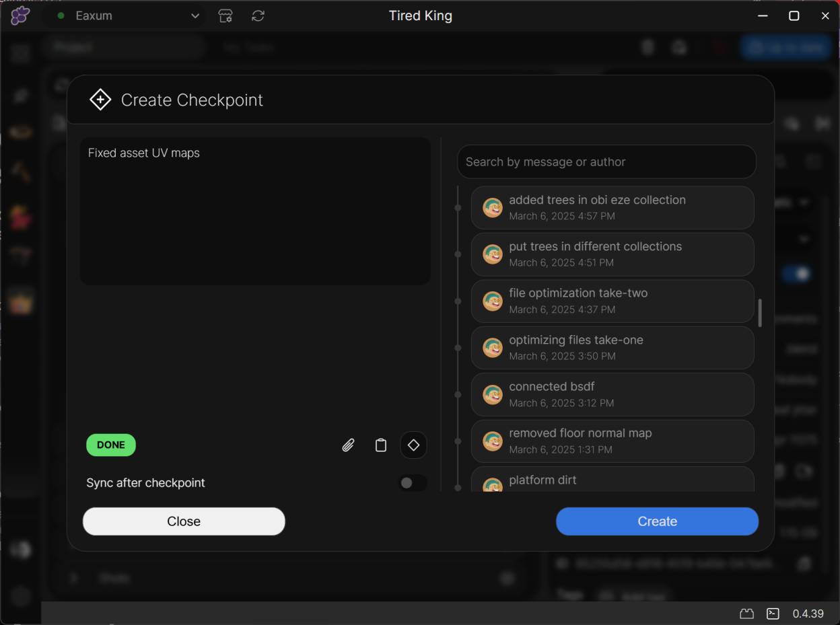840x625 pixels.
Task: Click the app logo icon top-left
Action: pos(20,15)
